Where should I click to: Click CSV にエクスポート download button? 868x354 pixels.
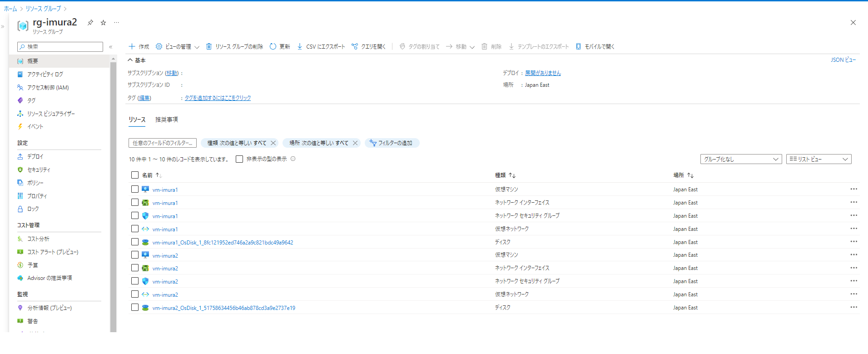[321, 46]
